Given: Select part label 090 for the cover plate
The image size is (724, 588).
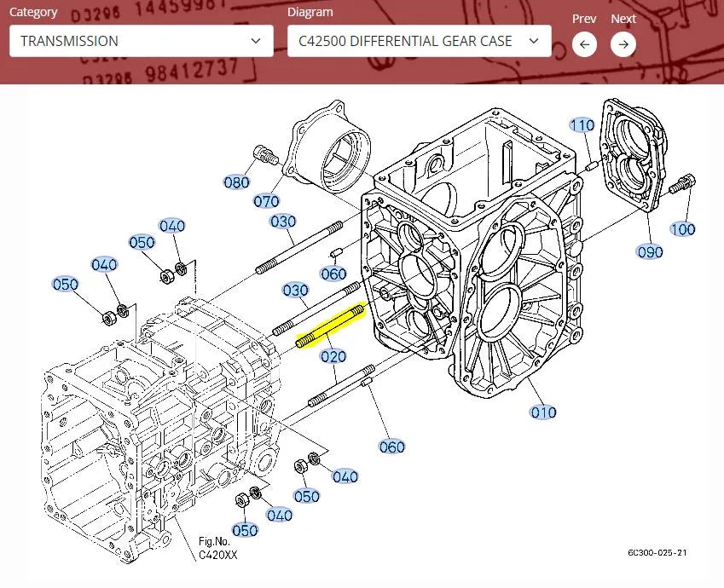Looking at the screenshot, I should click(x=650, y=251).
